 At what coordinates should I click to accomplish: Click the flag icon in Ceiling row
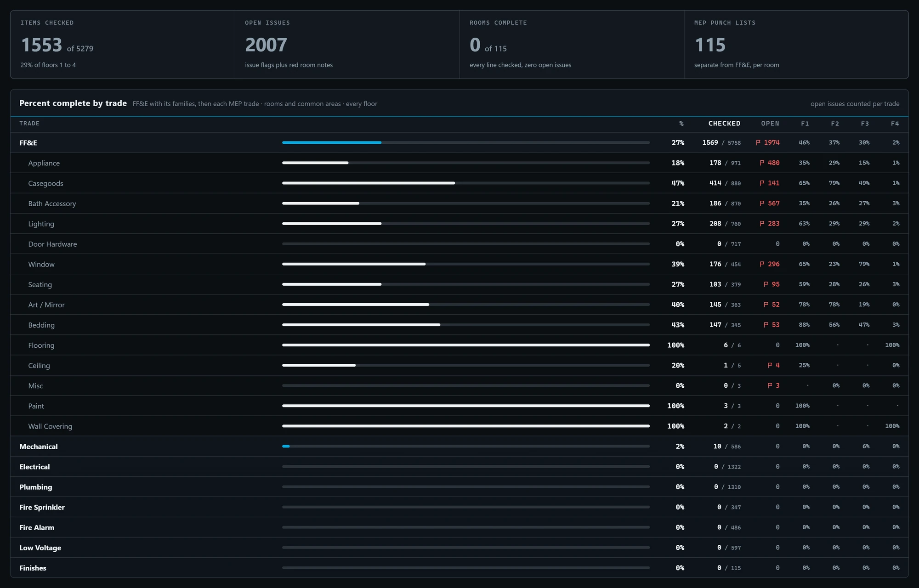[770, 365]
